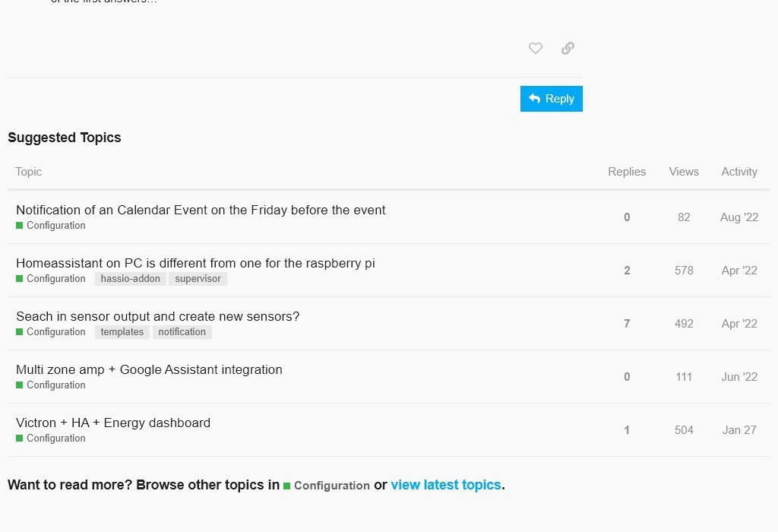Screen dimensions: 778x532
Task: Sort topics by Replies column header
Action: coord(627,172)
